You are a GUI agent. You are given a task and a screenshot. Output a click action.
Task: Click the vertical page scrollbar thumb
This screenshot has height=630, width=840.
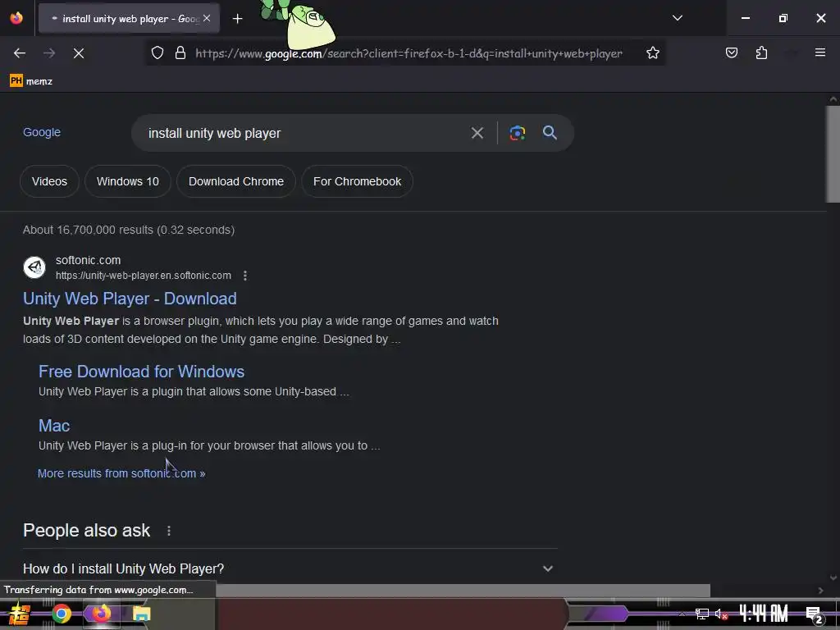click(x=833, y=154)
